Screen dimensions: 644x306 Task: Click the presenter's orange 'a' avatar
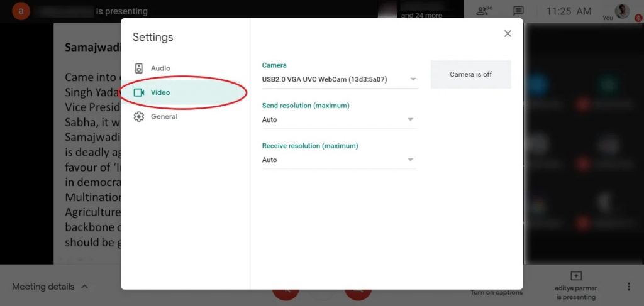pyautogui.click(x=21, y=11)
